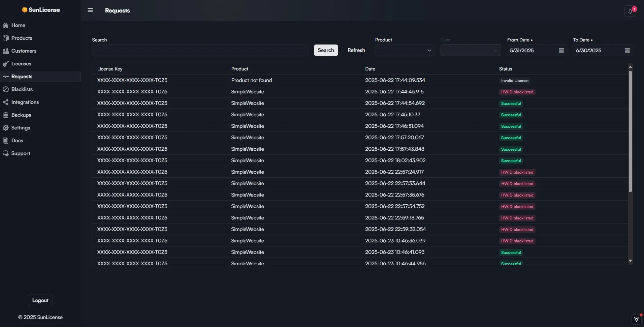Click the Requests pulse icon
Viewport: 644px width, 327px height.
[6, 77]
